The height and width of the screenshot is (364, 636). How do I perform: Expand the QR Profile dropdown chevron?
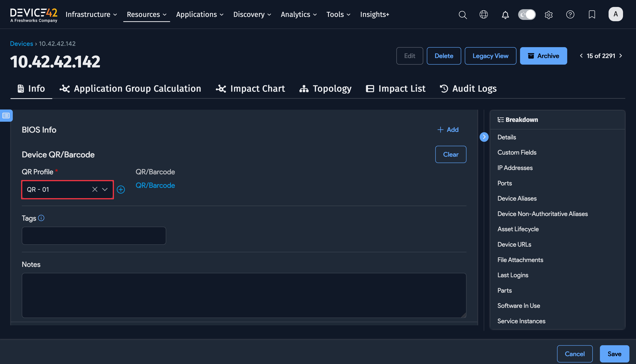105,190
